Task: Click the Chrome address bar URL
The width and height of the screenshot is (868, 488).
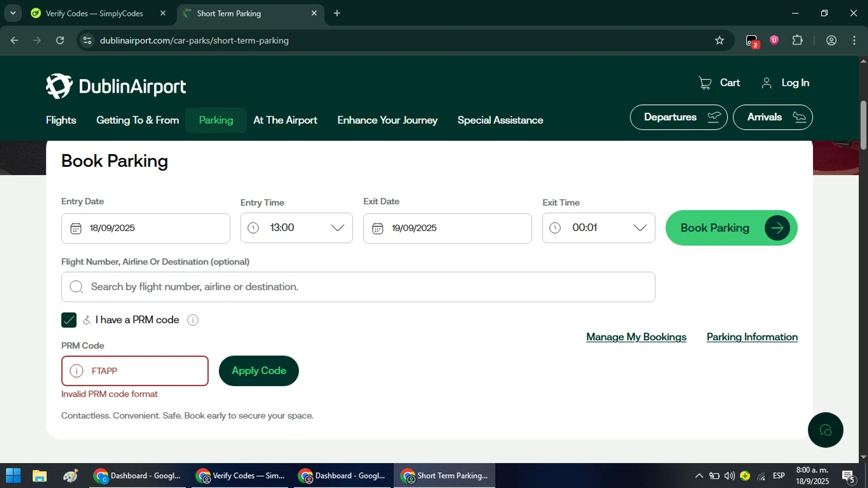Action: 194,41
